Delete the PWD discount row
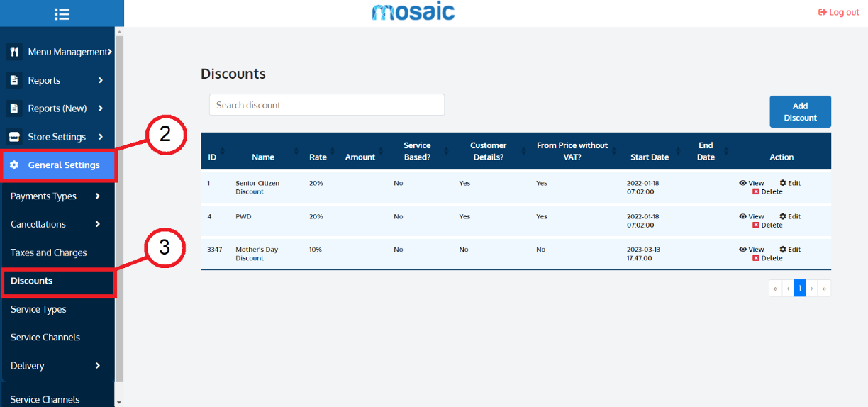The image size is (868, 407). [x=767, y=225]
